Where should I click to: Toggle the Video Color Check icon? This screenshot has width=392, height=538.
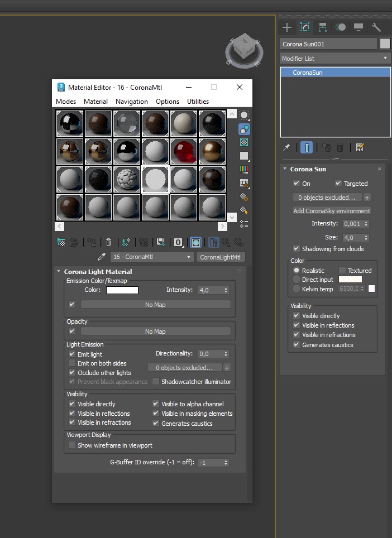pos(244,169)
